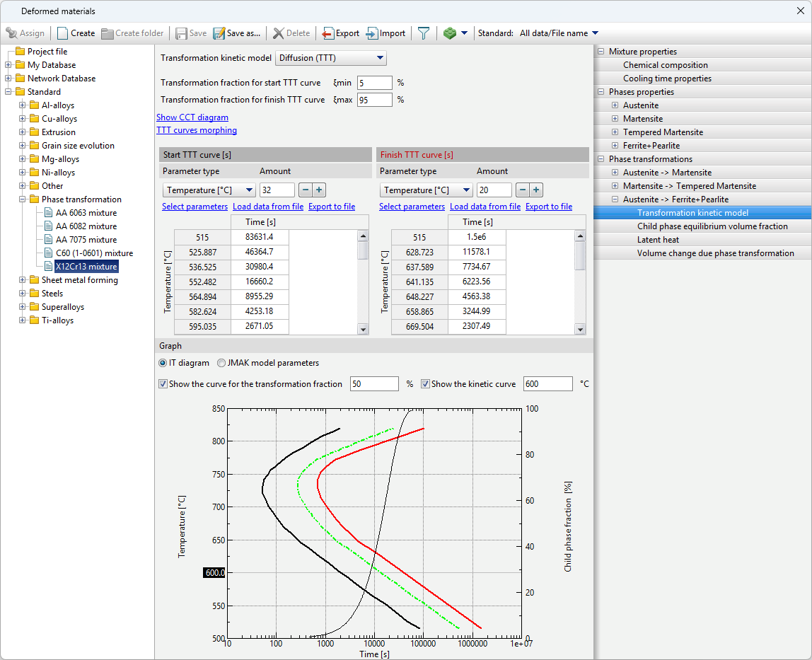Open the Standard All data/File name dropdown
812x660 pixels.
(559, 33)
